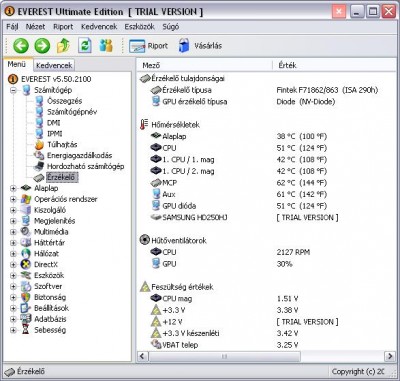
Task: Expand the Sebesség tree node
Action: click(13, 330)
